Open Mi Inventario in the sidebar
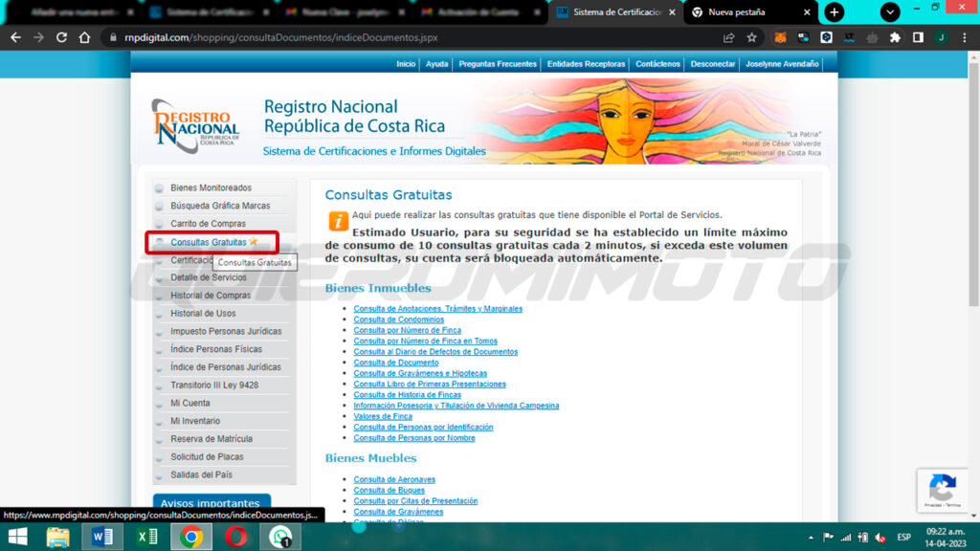Image resolution: width=980 pixels, height=551 pixels. point(195,421)
